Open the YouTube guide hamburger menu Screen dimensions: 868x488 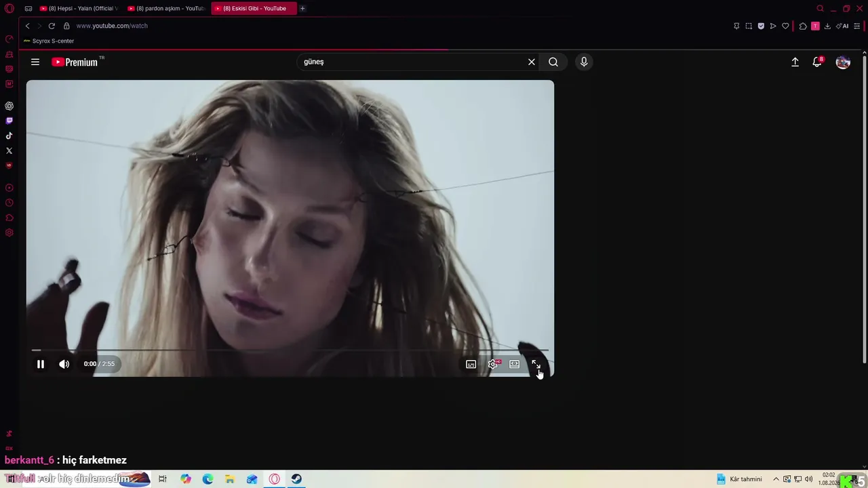tap(35, 62)
